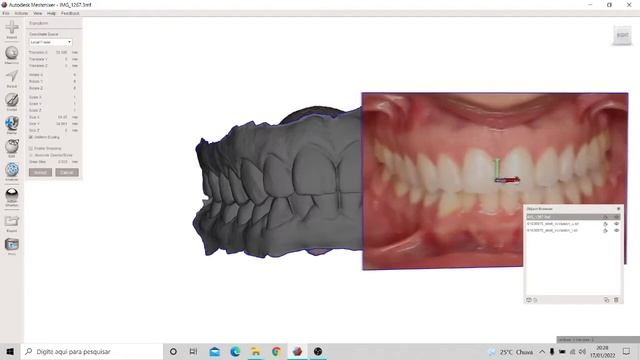Image resolution: width=640 pixels, height=360 pixels.
Task: Select the third scan object row
Action: [x=573, y=231]
